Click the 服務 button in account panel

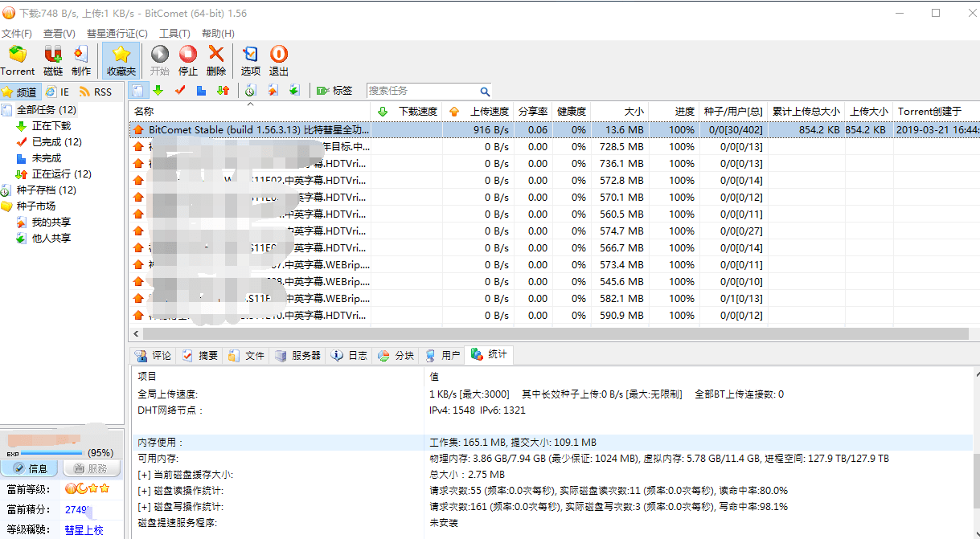click(x=90, y=468)
